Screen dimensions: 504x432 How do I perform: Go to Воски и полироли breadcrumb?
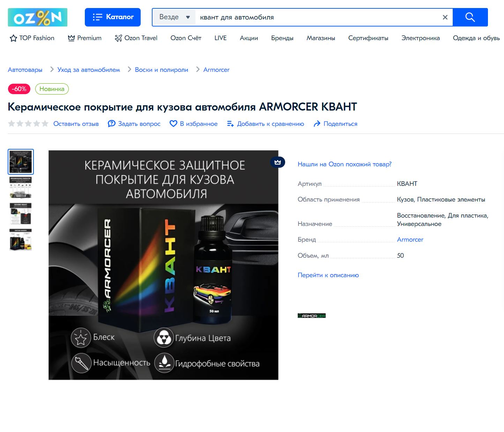[x=162, y=70]
